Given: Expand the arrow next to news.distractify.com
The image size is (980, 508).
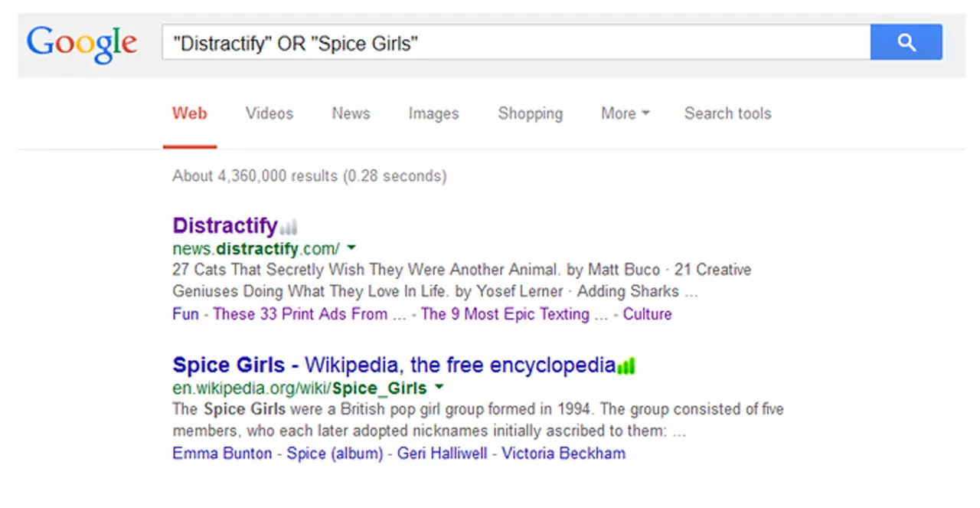Looking at the screenshot, I should 351,248.
